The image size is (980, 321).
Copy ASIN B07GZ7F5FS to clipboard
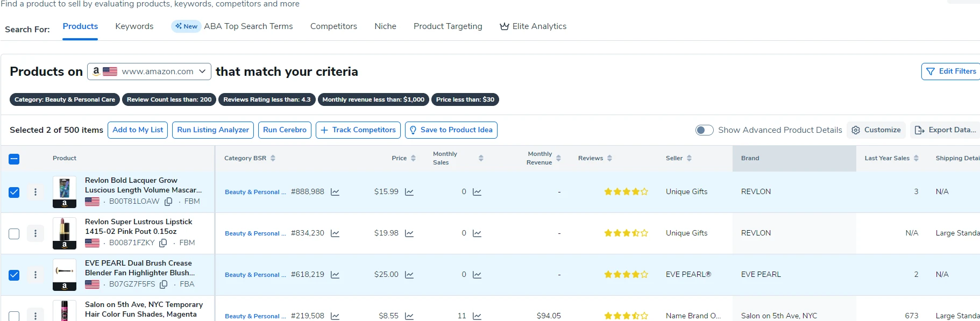pyautogui.click(x=164, y=284)
